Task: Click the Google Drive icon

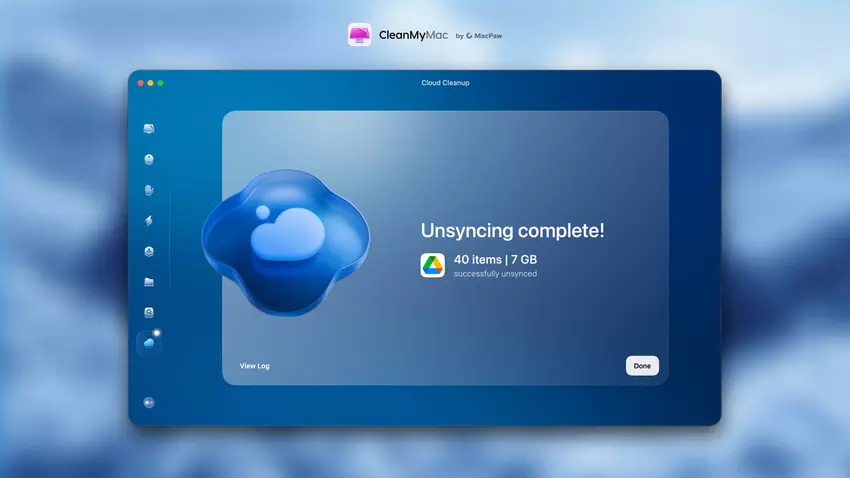Action: 433,266
